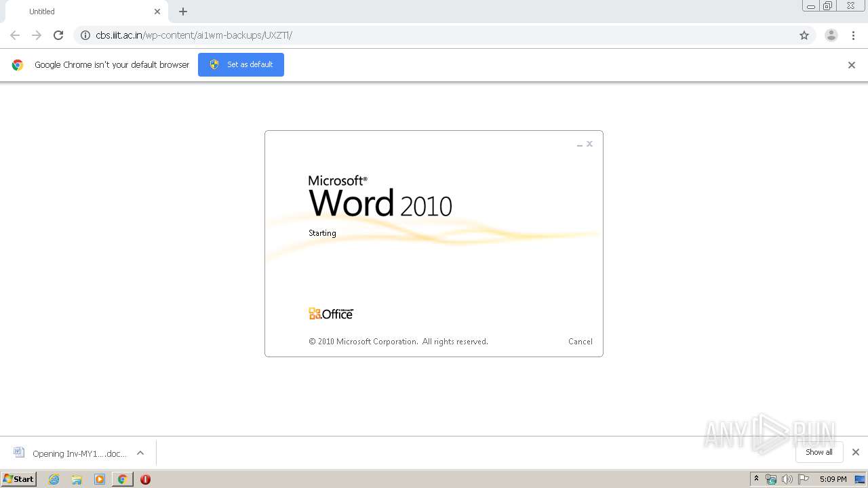The image size is (868, 488).
Task: Switch to Chrome in the taskbar
Action: pyautogui.click(x=123, y=479)
